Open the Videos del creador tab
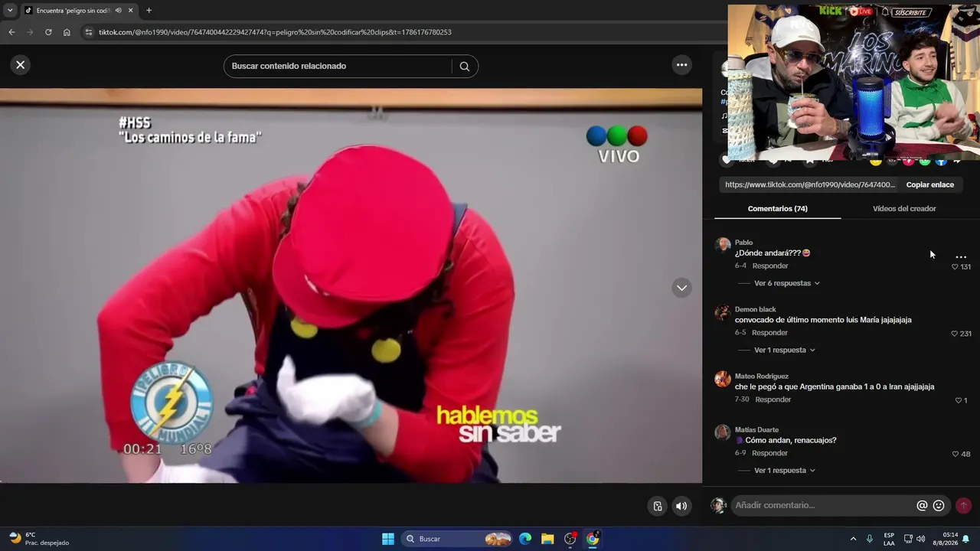The image size is (980, 551). pyautogui.click(x=904, y=209)
